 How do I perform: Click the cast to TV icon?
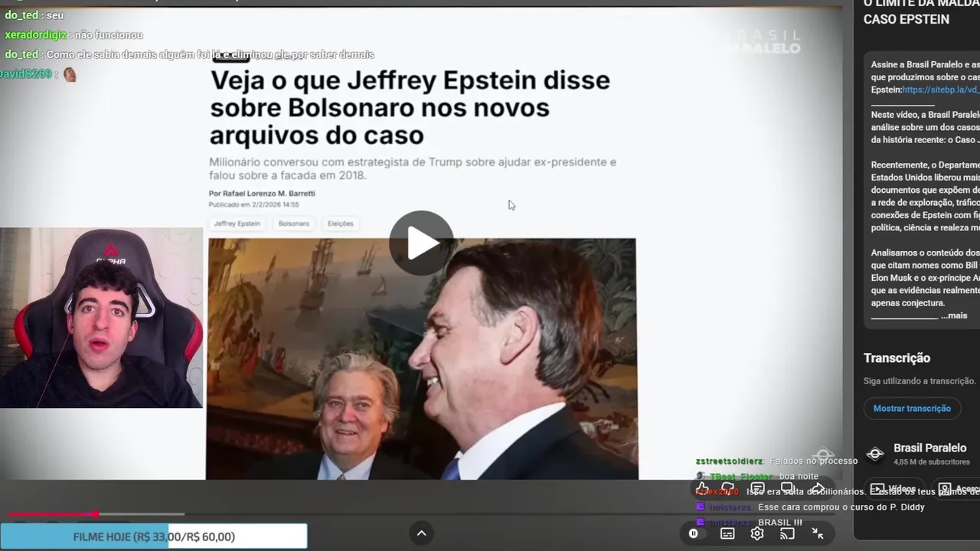(x=787, y=533)
